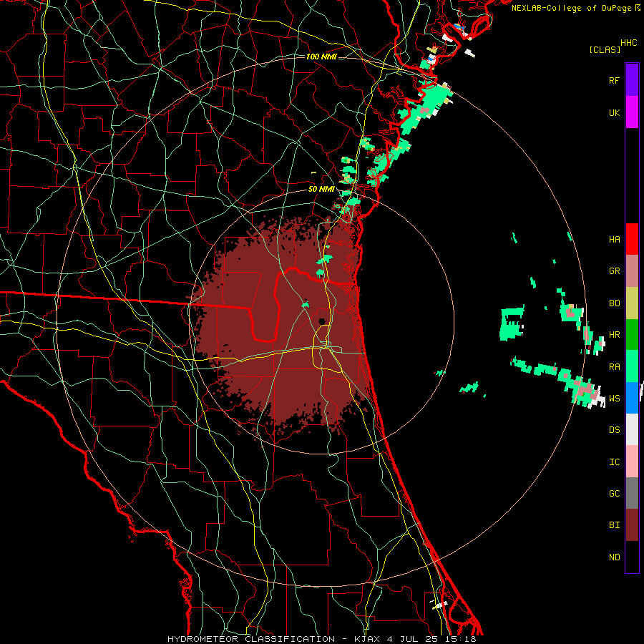Click the BI dark red legend swatch
644x644 pixels.
pyautogui.click(x=632, y=525)
